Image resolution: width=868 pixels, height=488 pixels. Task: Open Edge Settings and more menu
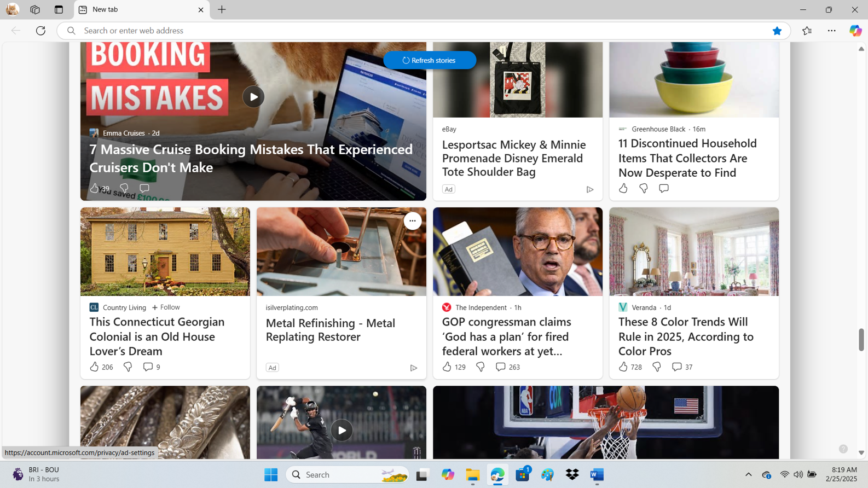[x=832, y=31]
